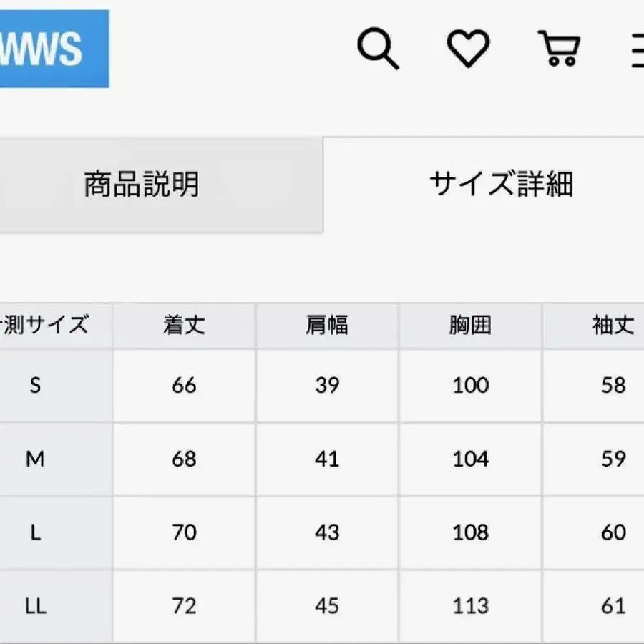Click the search magnifier icon
644x644 pixels.
377,50
